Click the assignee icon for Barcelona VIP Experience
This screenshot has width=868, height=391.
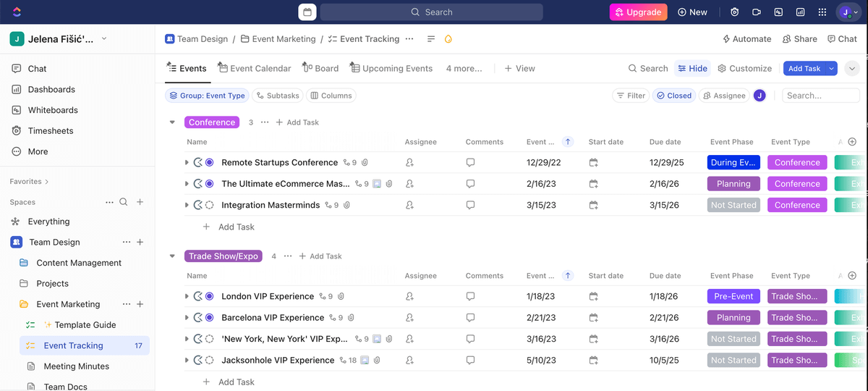(410, 318)
